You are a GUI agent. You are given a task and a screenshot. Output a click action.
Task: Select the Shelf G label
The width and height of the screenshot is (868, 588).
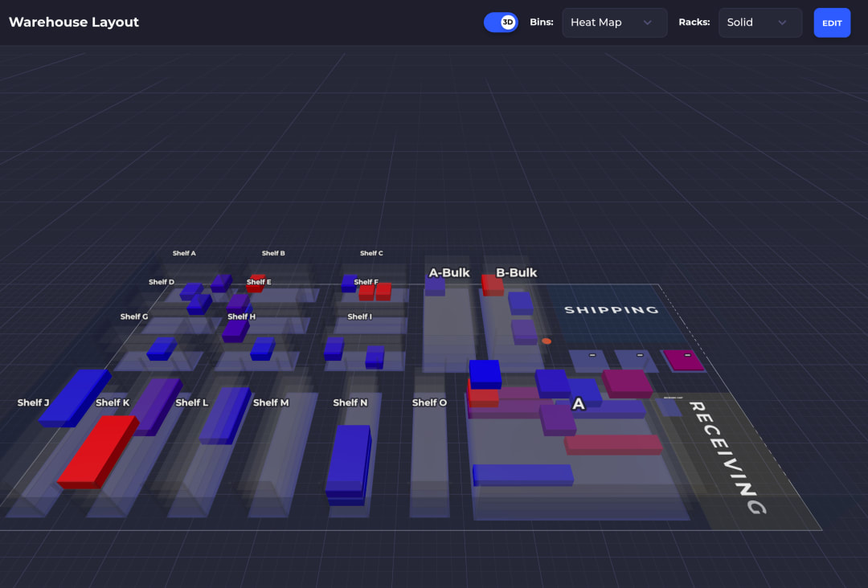point(134,317)
